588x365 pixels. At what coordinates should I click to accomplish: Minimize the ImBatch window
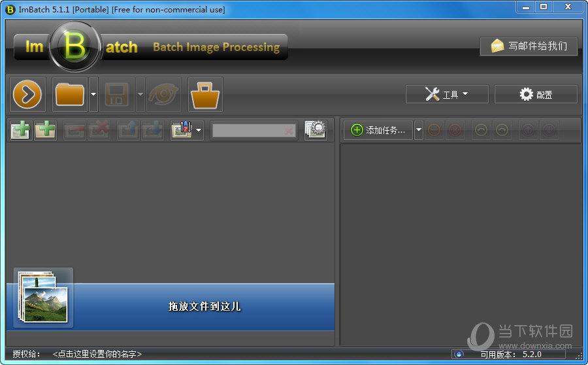pyautogui.click(x=526, y=7)
